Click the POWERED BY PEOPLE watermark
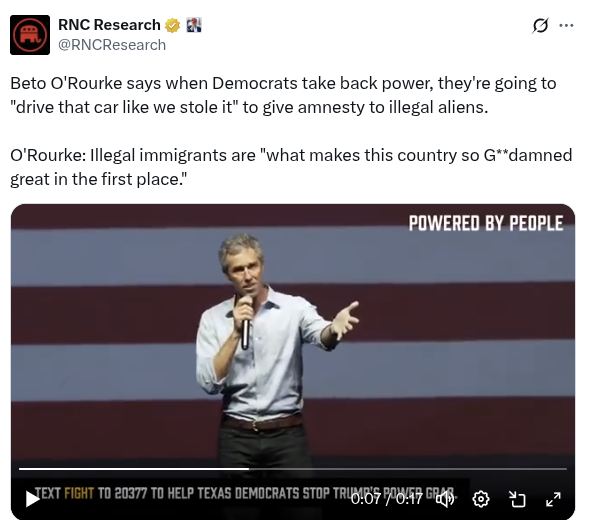Image resolution: width=590 pixels, height=520 pixels. tap(486, 223)
